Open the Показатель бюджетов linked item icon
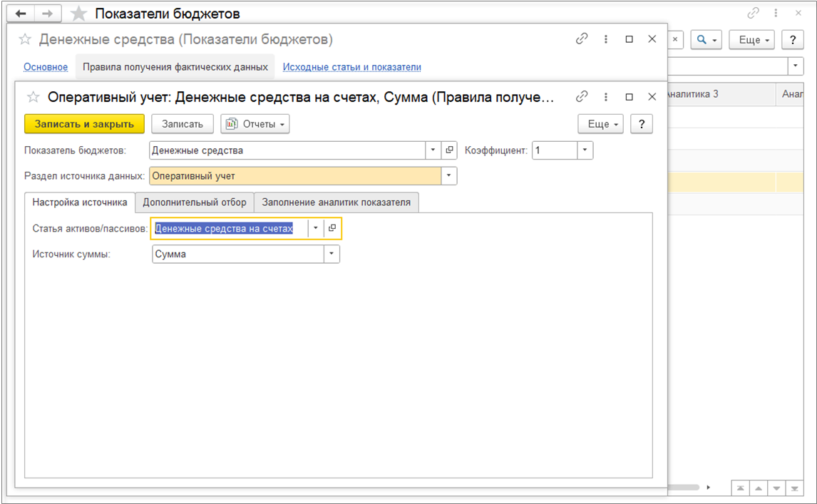817x504 pixels. click(449, 150)
